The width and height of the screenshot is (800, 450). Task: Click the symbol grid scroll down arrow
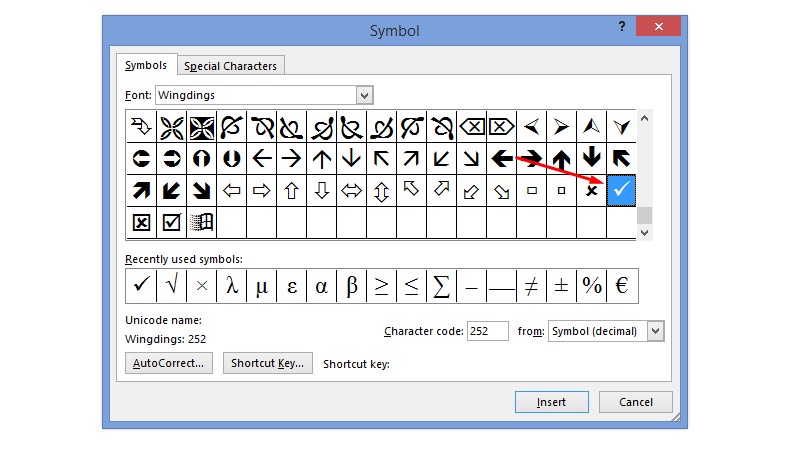[644, 233]
